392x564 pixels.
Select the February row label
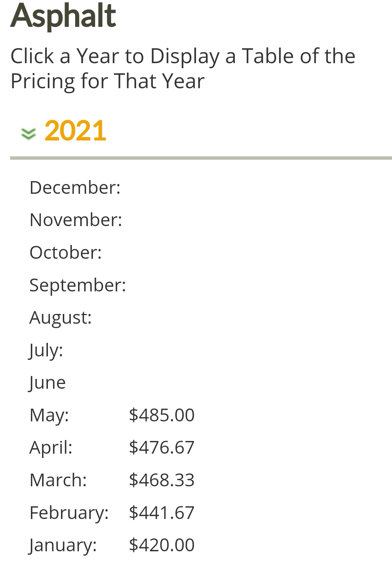tap(69, 512)
